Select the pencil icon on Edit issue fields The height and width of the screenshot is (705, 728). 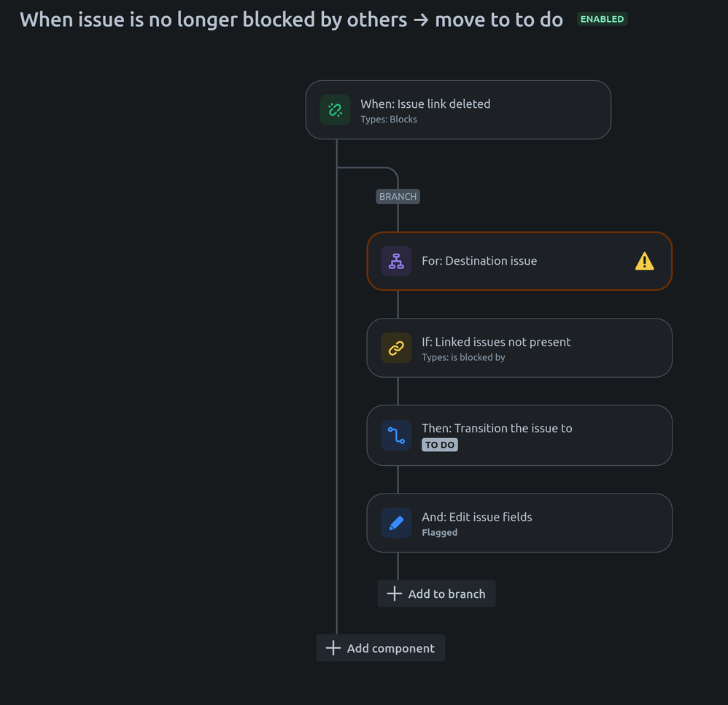coord(396,523)
